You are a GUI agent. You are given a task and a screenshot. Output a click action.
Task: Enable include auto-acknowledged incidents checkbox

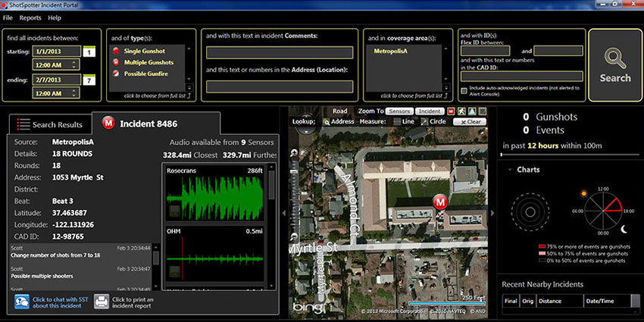click(x=464, y=90)
